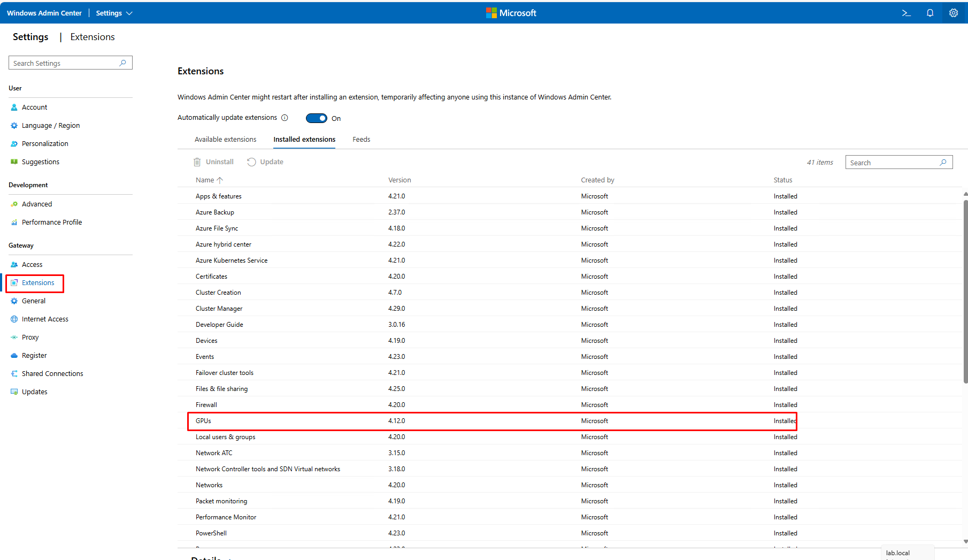Click General gear icon in sidebar

pos(14,301)
